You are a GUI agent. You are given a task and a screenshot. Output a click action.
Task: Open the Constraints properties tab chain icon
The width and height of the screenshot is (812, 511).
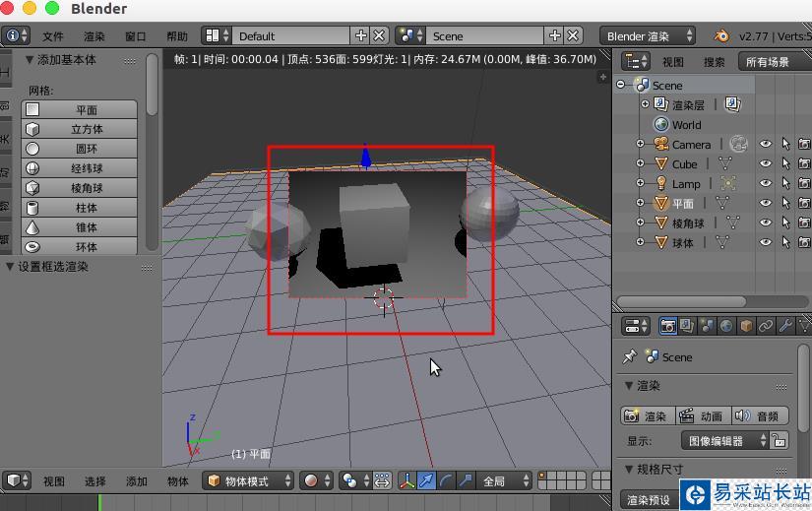(766, 326)
